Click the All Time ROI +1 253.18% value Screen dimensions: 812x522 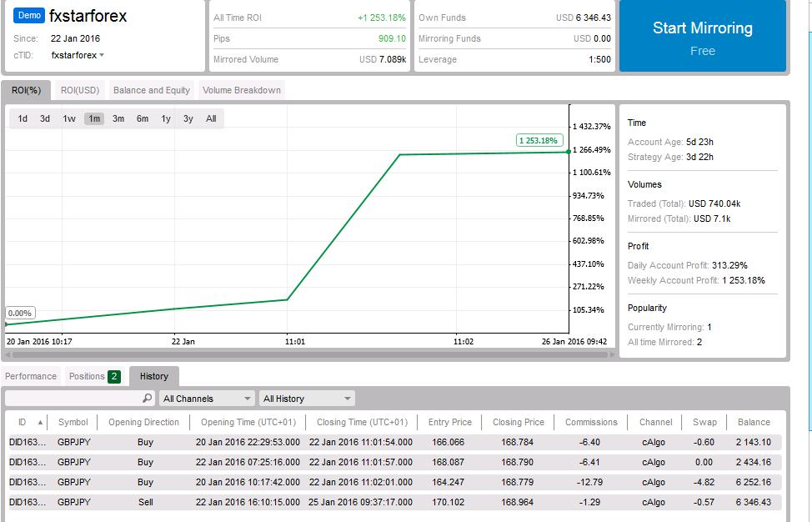382,18
